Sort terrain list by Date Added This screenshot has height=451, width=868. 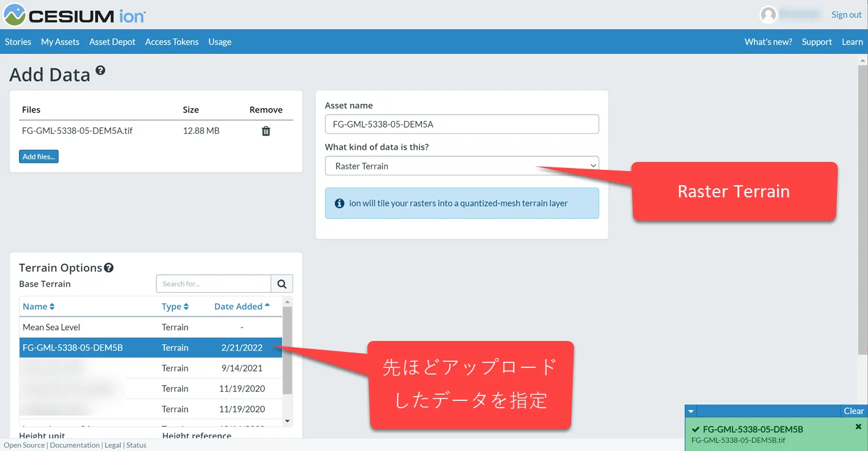242,307
